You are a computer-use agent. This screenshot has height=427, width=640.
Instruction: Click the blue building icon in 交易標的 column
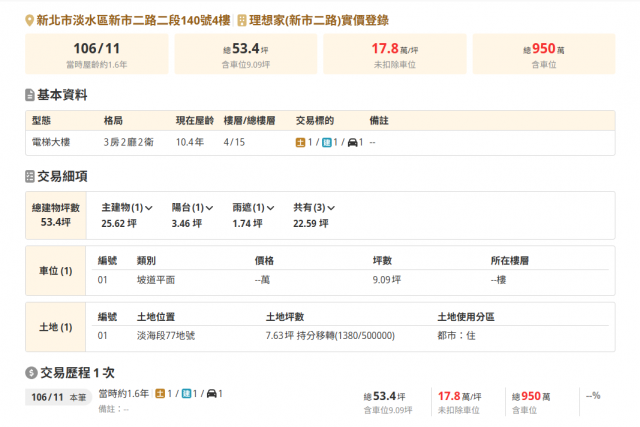click(327, 142)
